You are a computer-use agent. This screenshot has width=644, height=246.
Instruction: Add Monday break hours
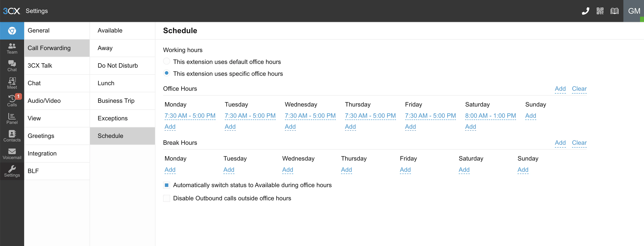point(170,170)
